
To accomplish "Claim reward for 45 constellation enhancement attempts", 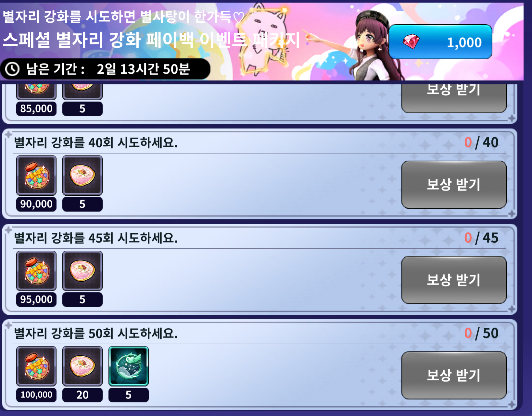I will pyautogui.click(x=454, y=280).
